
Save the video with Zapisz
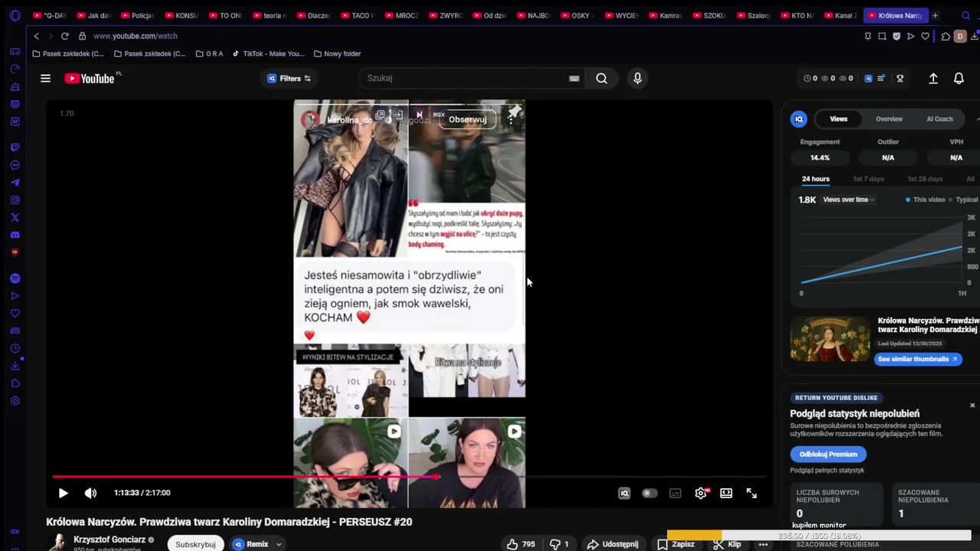pyautogui.click(x=675, y=544)
